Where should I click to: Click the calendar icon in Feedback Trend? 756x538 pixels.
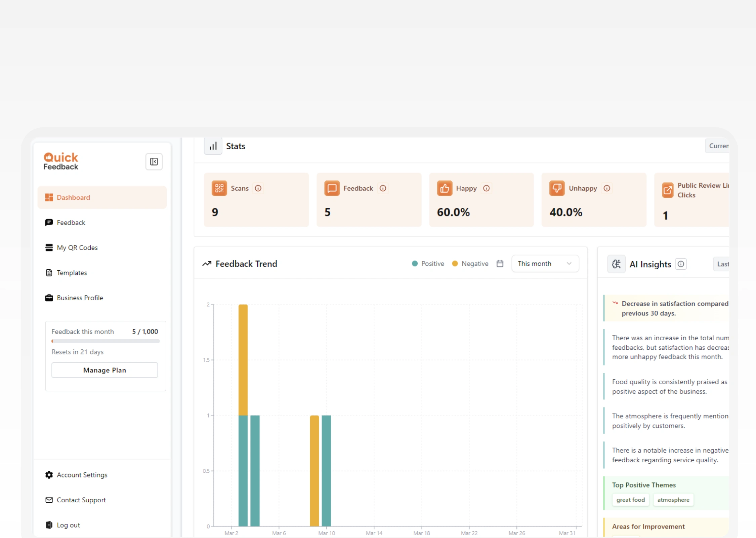[500, 264]
